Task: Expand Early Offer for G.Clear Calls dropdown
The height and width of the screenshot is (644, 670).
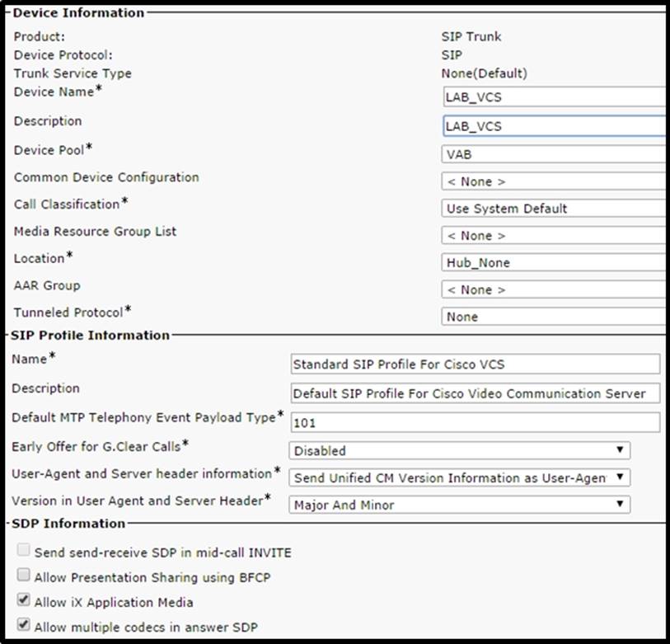Action: tap(459, 450)
